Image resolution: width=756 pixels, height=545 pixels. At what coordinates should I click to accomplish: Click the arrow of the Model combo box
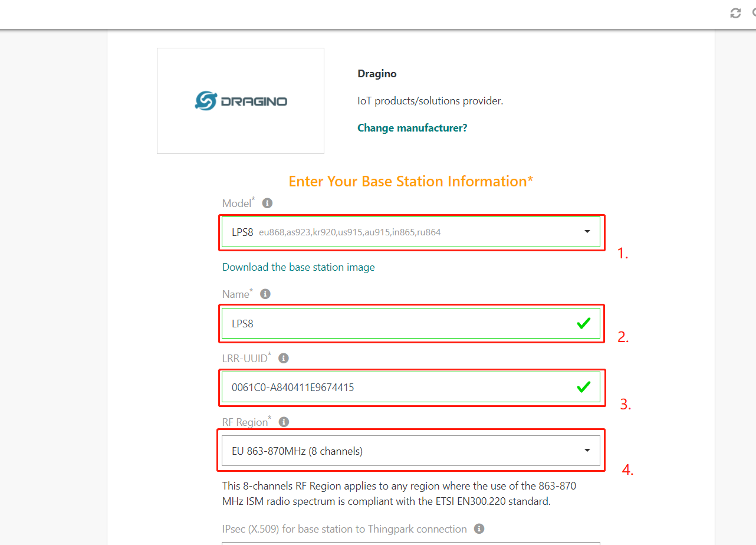point(587,232)
